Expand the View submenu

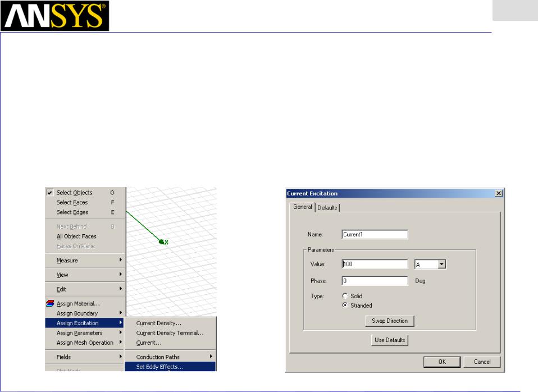84,275
